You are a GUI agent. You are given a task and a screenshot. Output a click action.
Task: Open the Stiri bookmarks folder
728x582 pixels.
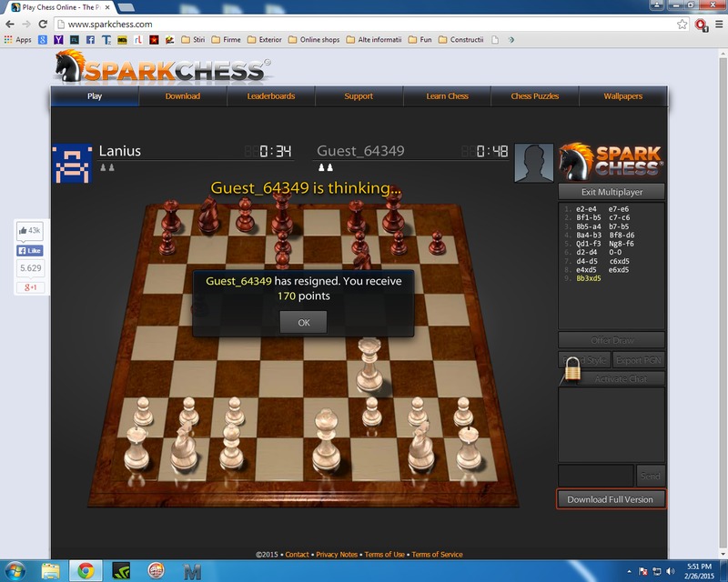coord(193,40)
